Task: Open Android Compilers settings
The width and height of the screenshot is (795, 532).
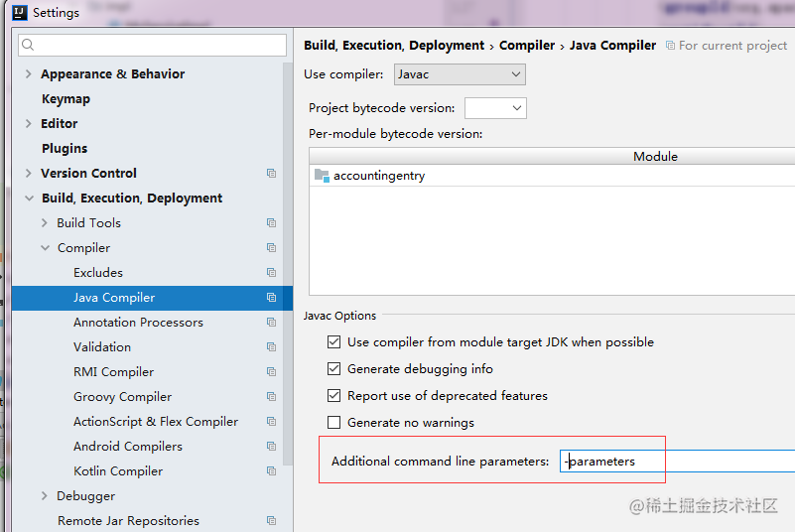Action: tap(128, 447)
